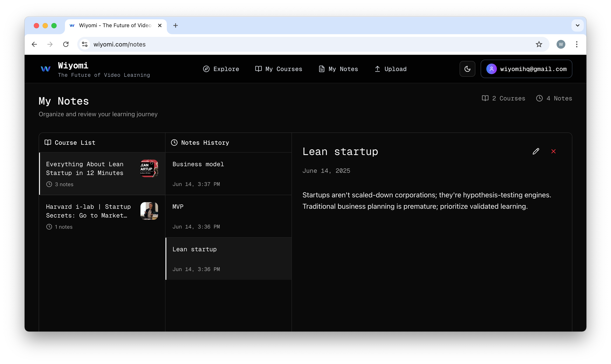The height and width of the screenshot is (364, 611).
Task: Reload the page
Action: point(66,44)
